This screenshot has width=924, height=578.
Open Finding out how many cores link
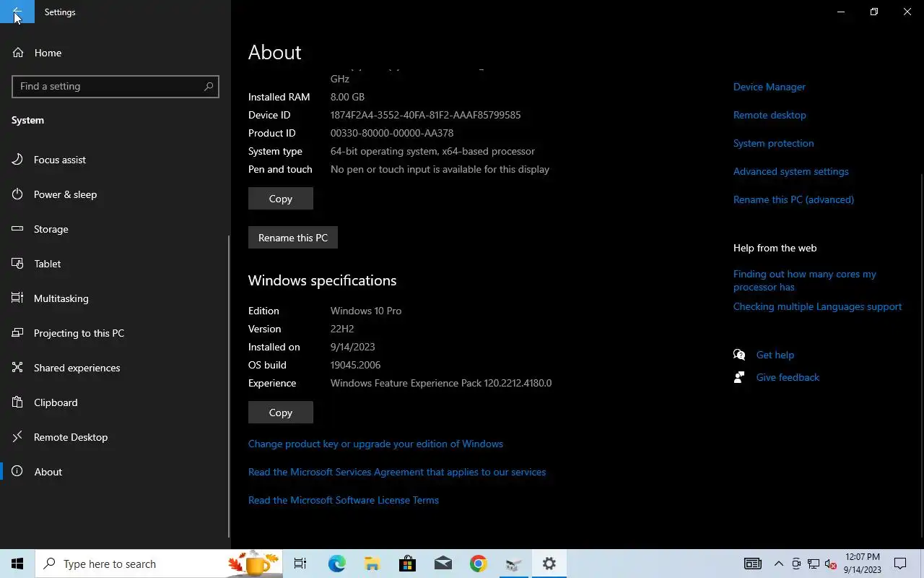[x=805, y=280]
